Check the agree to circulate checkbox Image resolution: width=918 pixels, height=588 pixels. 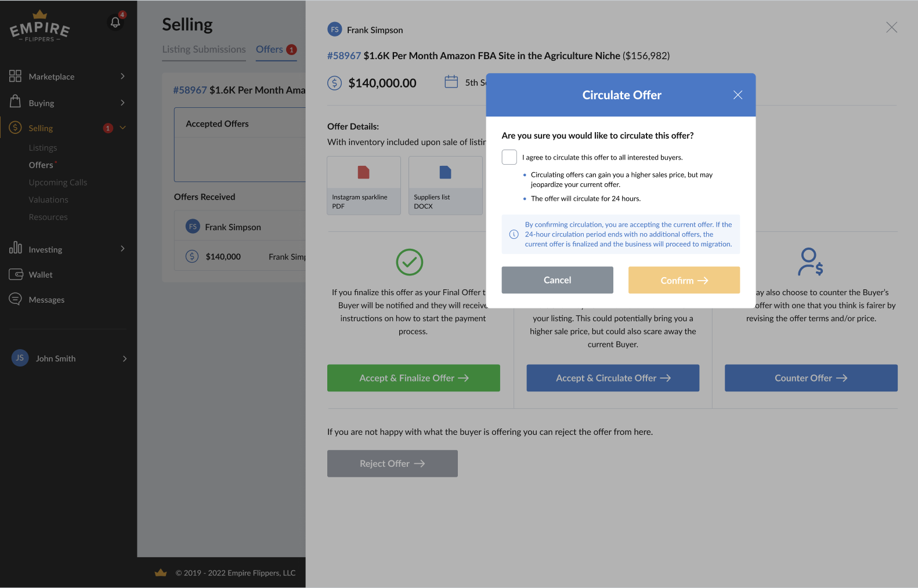pyautogui.click(x=509, y=157)
